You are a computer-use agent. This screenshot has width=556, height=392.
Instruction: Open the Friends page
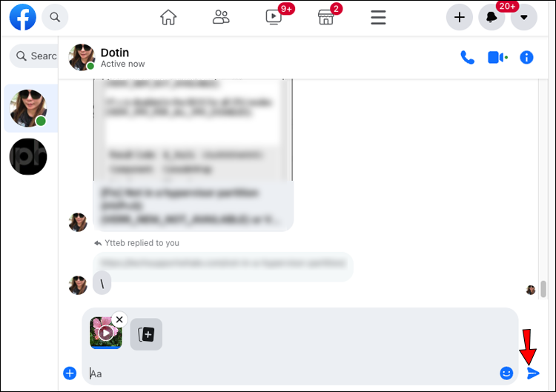click(x=221, y=17)
